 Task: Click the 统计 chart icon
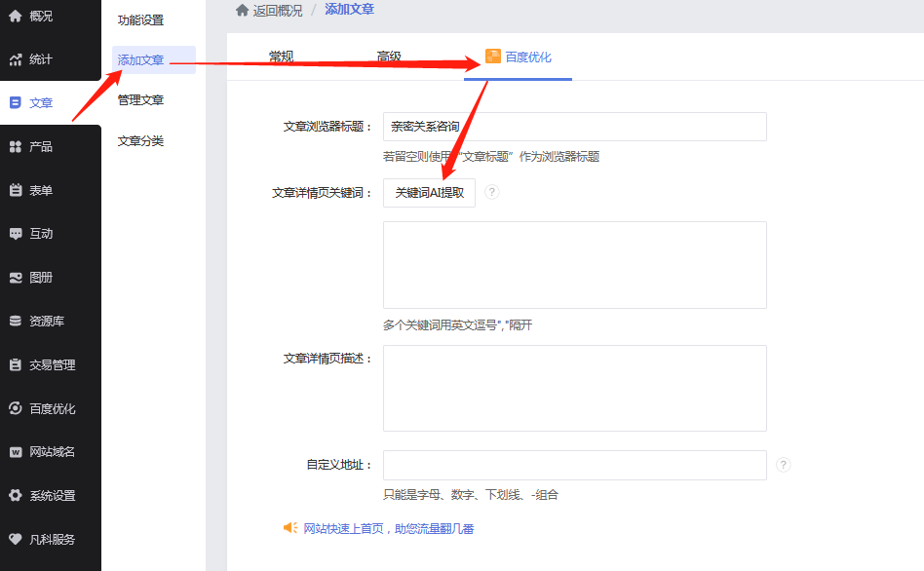click(16, 59)
